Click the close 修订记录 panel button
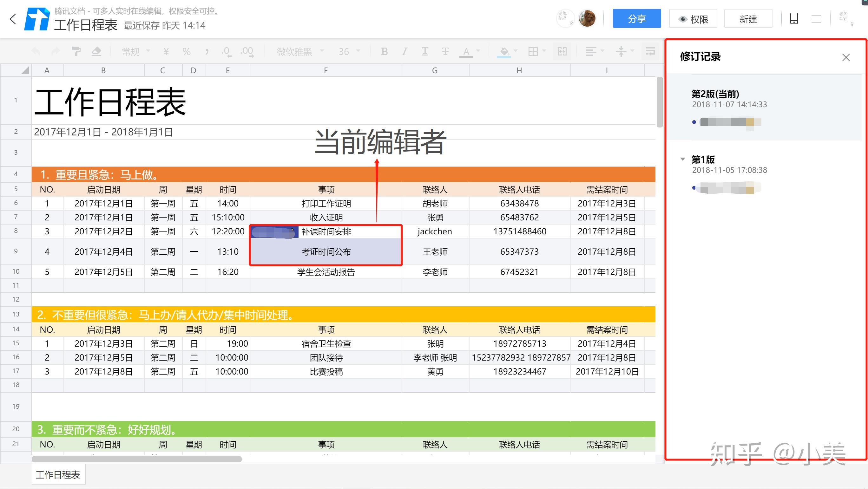This screenshot has width=868, height=489. click(846, 57)
